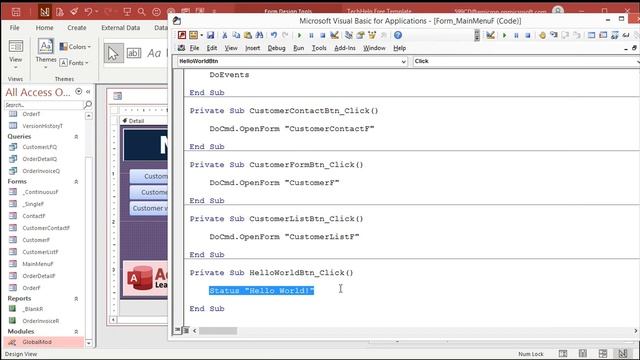Open the VBA Add-Ins menu
This screenshot has width=640, height=360.
pyautogui.click(x=345, y=48)
